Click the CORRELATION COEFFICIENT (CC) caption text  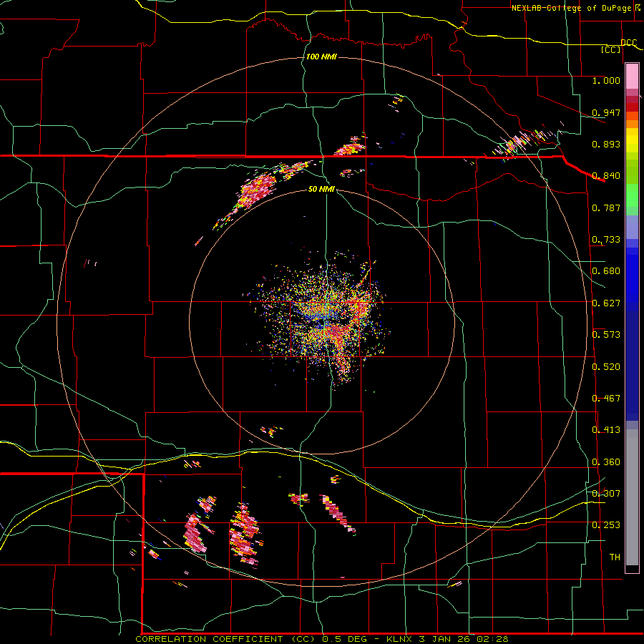coord(225,639)
